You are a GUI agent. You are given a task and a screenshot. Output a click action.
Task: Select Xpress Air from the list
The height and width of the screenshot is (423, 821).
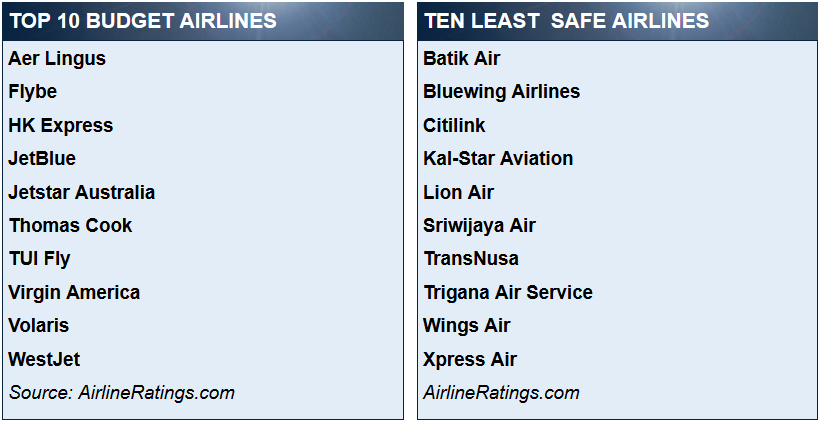(x=470, y=360)
